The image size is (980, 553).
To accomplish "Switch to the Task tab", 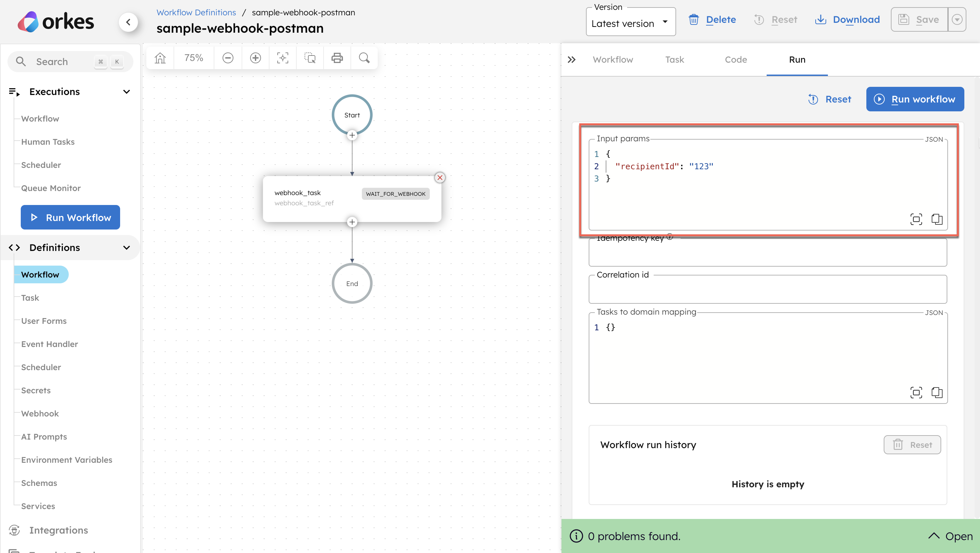I will (x=674, y=60).
